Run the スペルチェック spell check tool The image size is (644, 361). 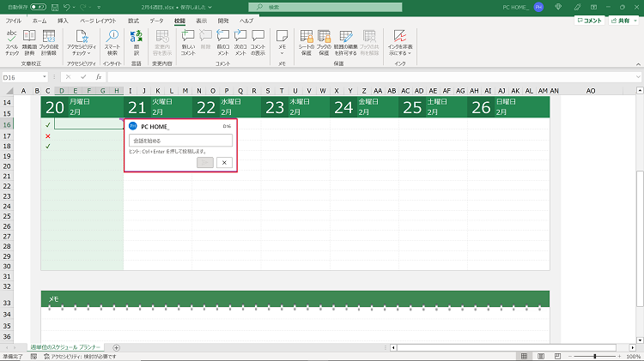[x=12, y=39]
